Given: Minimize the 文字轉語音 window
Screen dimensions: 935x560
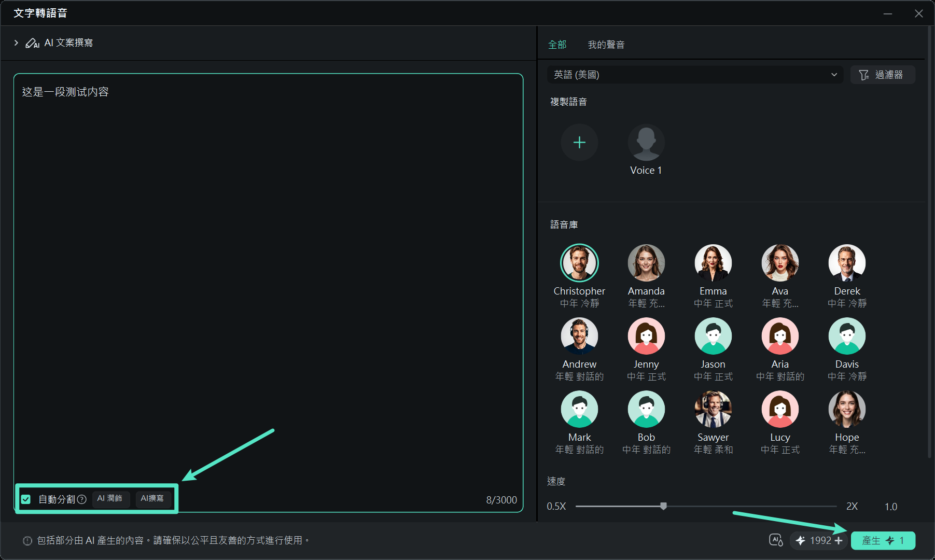Looking at the screenshot, I should pos(888,13).
